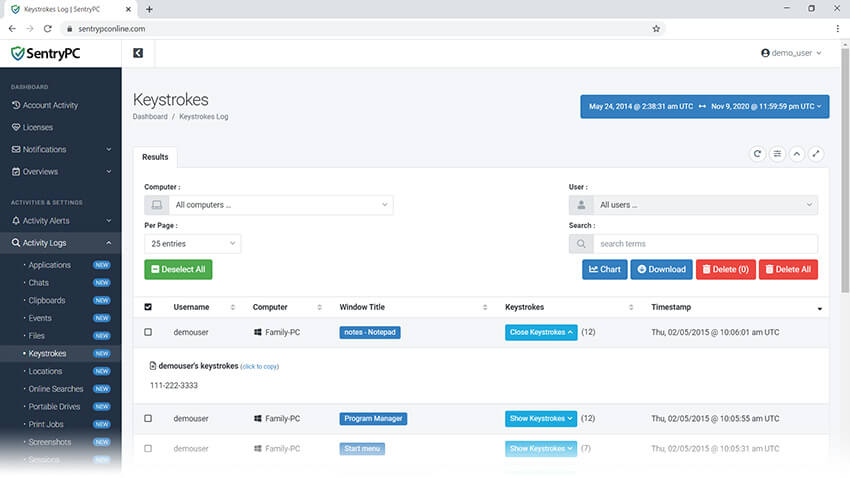Select the Program Manager row checkbox
Screen dimensions: 850x478
[149, 418]
